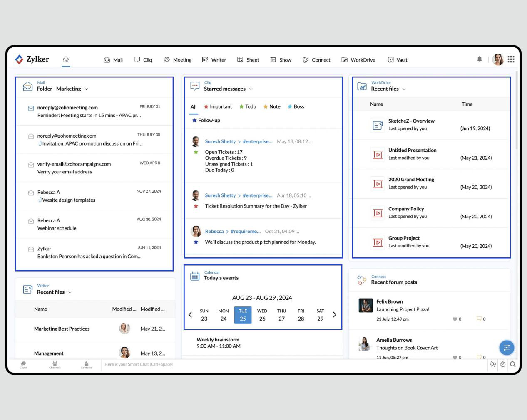The height and width of the screenshot is (420, 527).
Task: Filter starred messages by Boss
Action: coord(296,106)
